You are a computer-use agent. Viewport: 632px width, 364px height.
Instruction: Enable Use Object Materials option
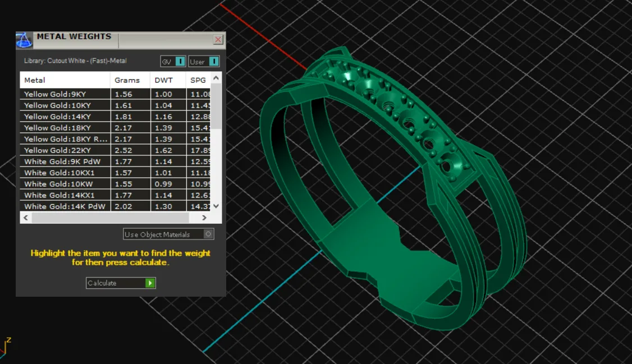[x=168, y=234]
